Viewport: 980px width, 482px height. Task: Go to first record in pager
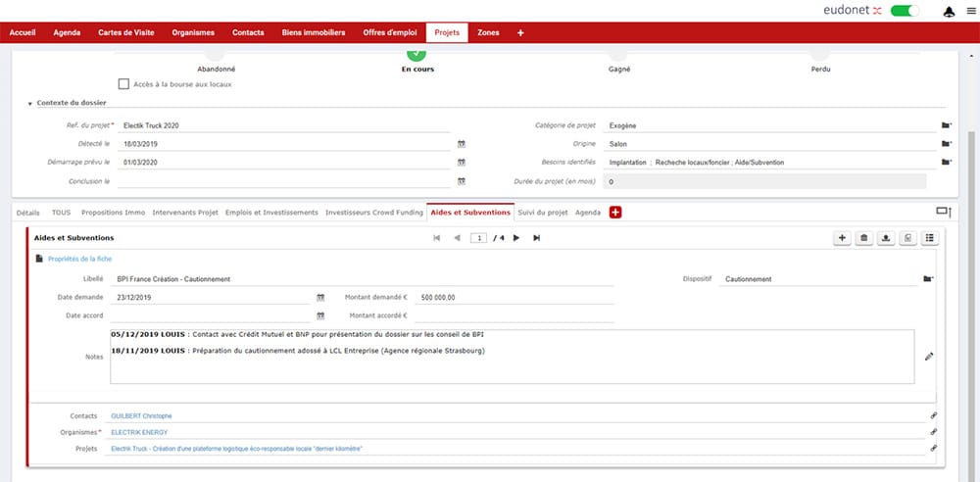[x=436, y=238]
